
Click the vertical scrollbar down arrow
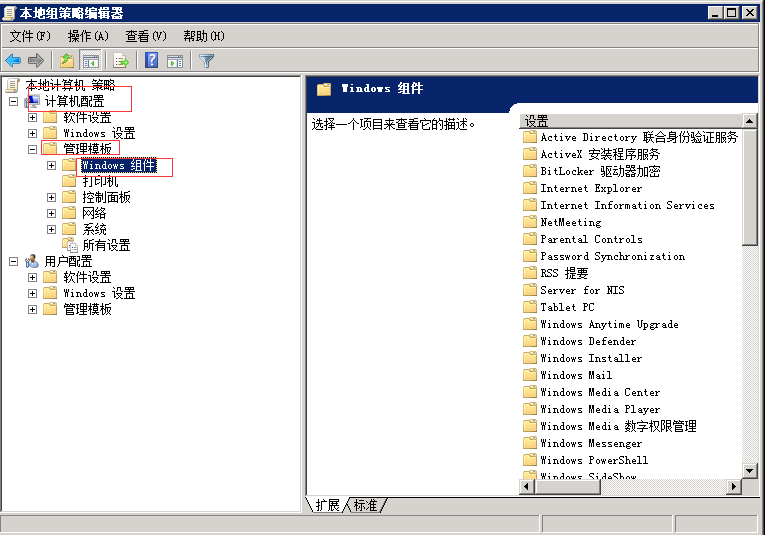750,469
